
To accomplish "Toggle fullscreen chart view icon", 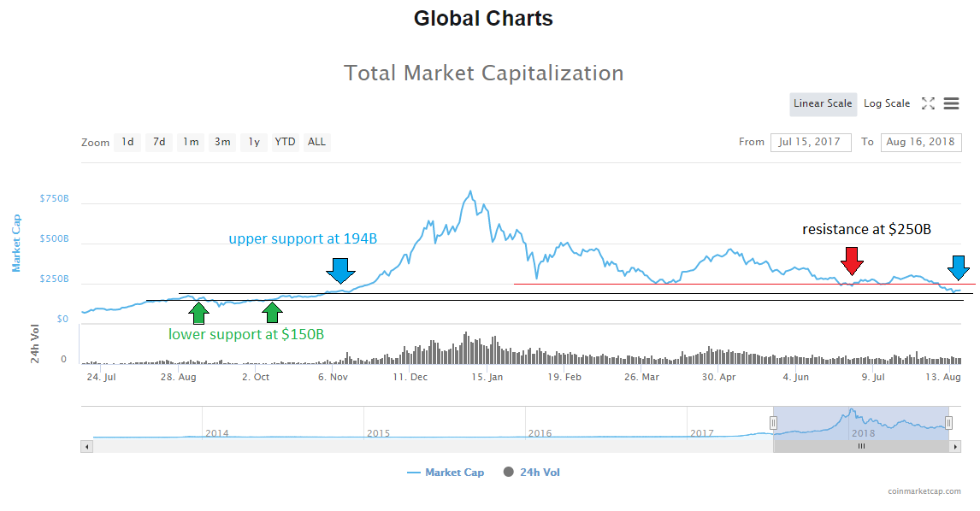I will click(928, 103).
